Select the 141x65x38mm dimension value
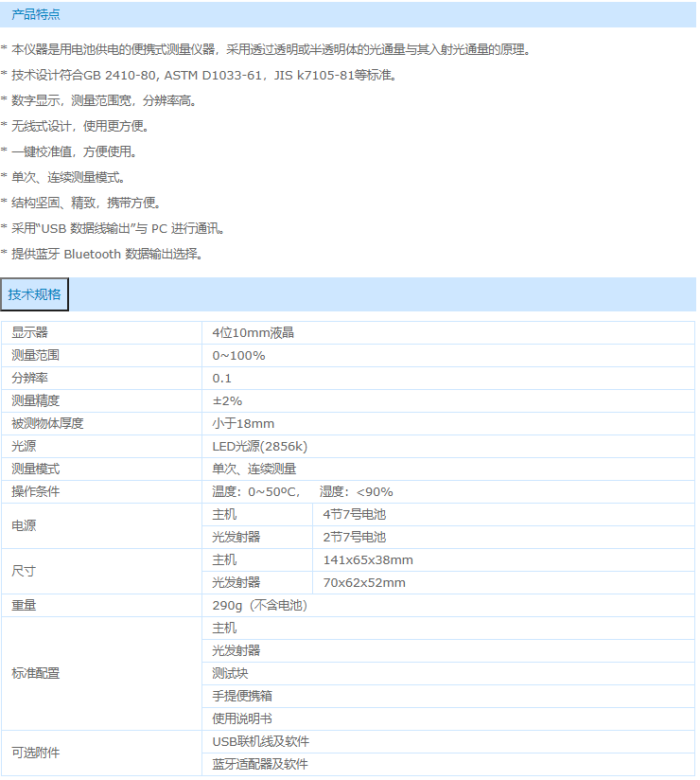Image resolution: width=700 pixels, height=780 pixels. (368, 559)
